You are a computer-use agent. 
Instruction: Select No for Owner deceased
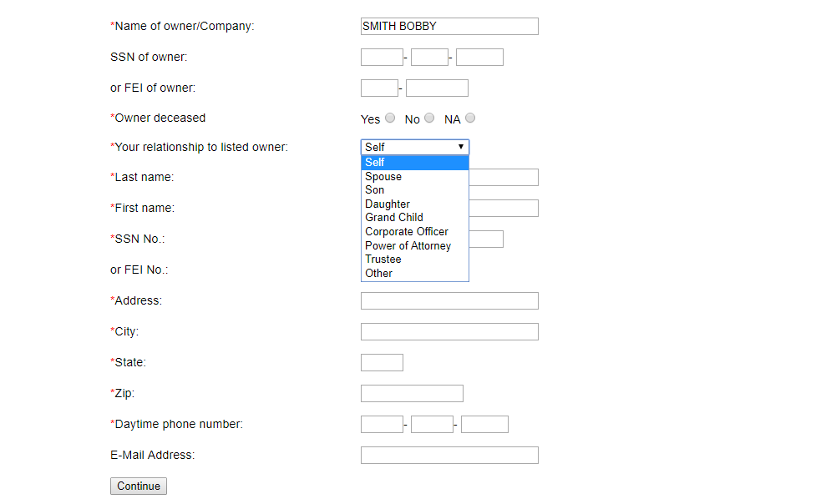click(x=429, y=118)
